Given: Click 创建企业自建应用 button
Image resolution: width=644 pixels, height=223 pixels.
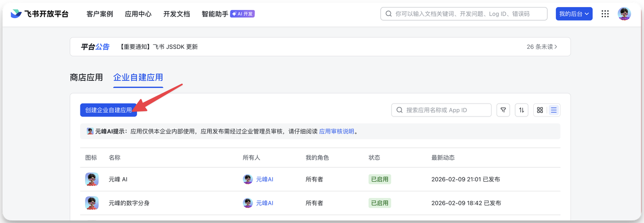Looking at the screenshot, I should 108,110.
